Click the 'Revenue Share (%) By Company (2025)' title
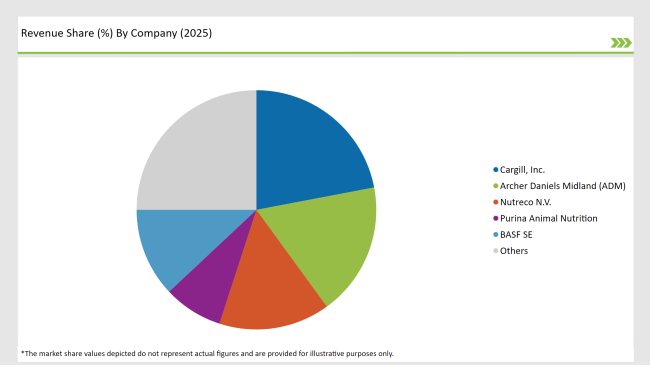Viewport: 650px width, 370px height. 116,33
